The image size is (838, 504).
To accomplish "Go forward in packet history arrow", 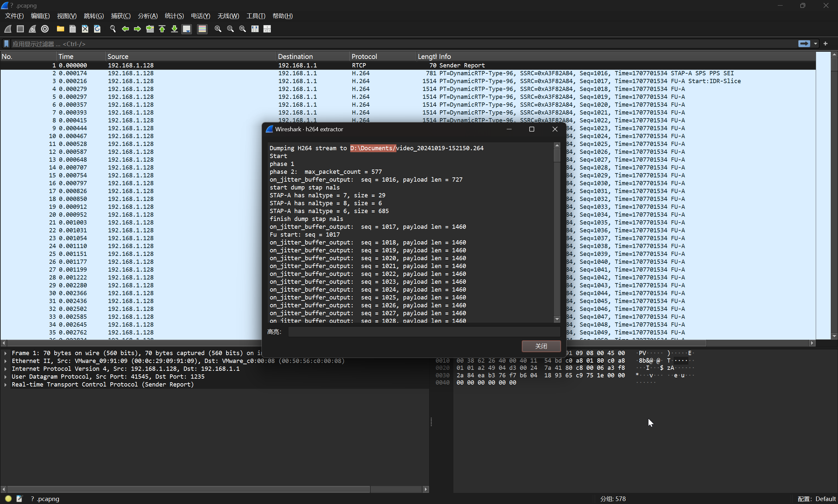I will pos(137,29).
